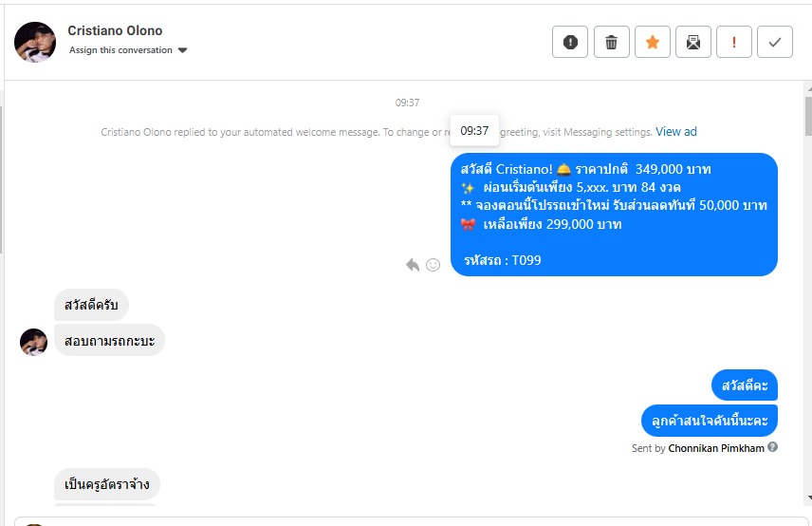This screenshot has height=526, width=812.
Task: Click sender avatar beside สอบถามรถกะบะ message
Action: [x=33, y=342]
